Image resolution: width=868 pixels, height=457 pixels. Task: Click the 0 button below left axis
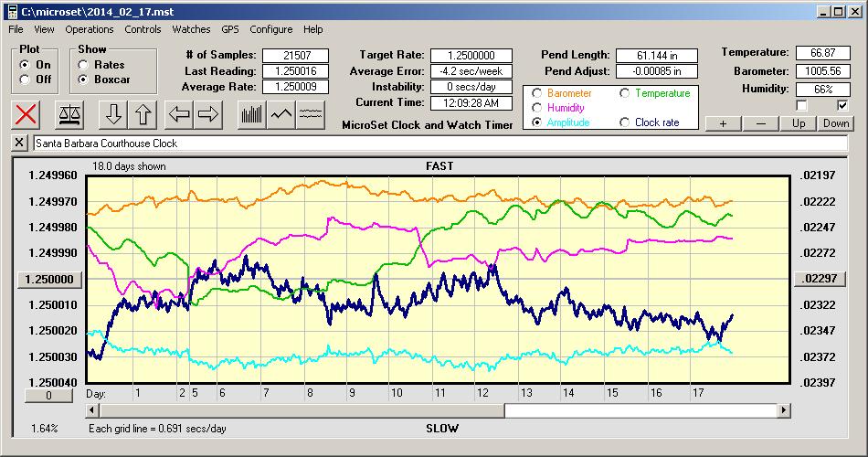click(48, 396)
